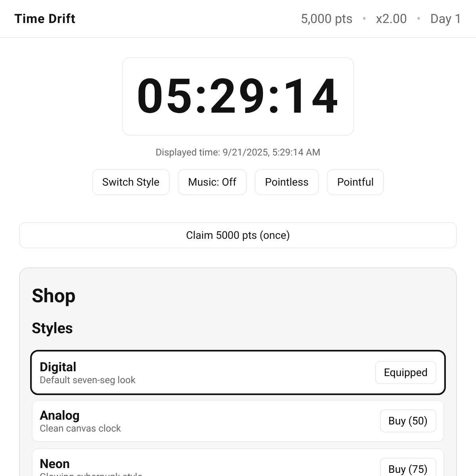This screenshot has width=476, height=476.
Task: Click the Equipped button on Digital
Action: coord(406,372)
